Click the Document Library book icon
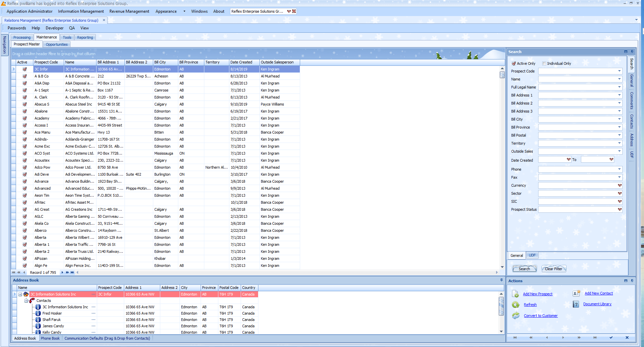Image resolution: width=644 pixels, height=347 pixels. [576, 304]
